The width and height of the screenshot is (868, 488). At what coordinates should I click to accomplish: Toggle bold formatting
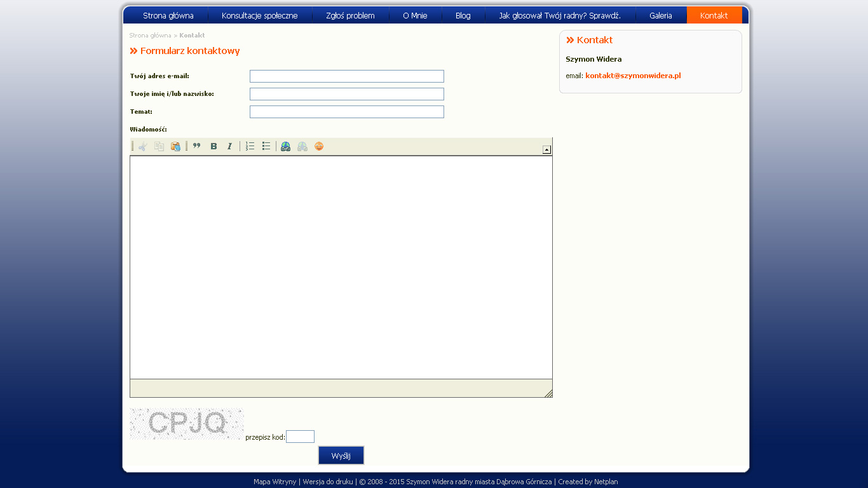[214, 146]
